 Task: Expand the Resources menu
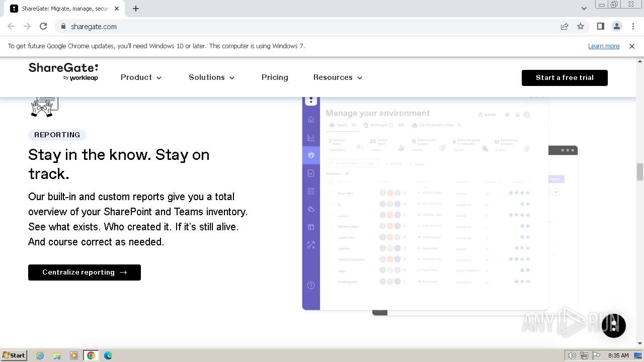[x=338, y=77]
